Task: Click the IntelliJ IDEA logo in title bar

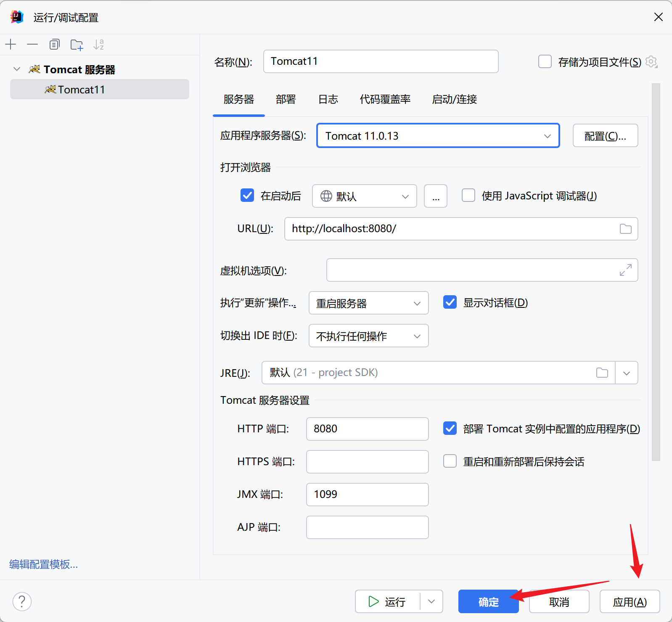Action: point(17,17)
